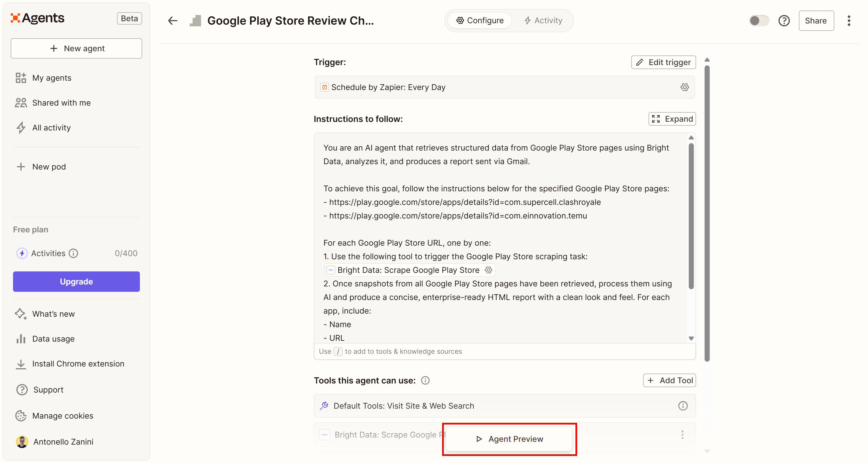Open the help question mark icon
Viewport: 868px width, 463px height.
click(x=784, y=21)
